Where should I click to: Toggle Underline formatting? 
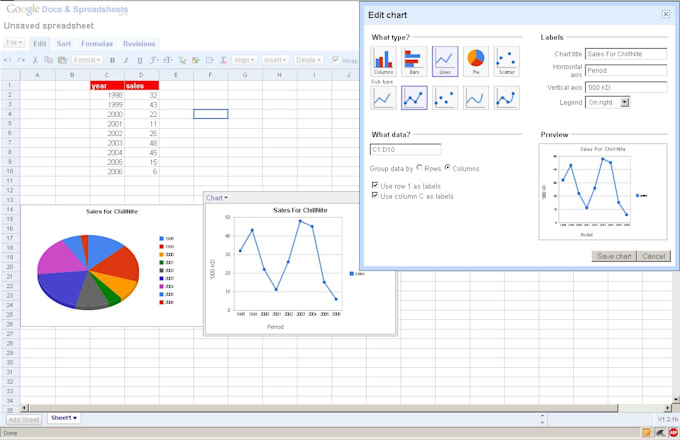click(x=140, y=60)
